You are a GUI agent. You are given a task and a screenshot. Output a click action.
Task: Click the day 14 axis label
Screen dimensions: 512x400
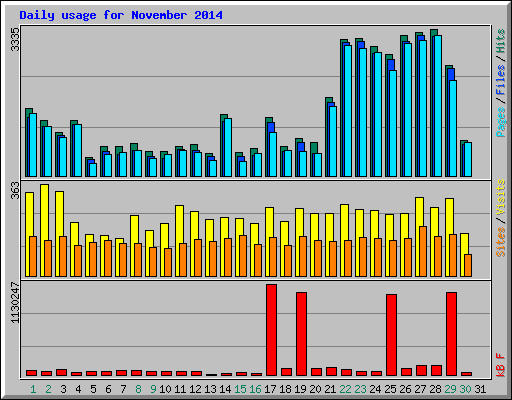point(225,389)
